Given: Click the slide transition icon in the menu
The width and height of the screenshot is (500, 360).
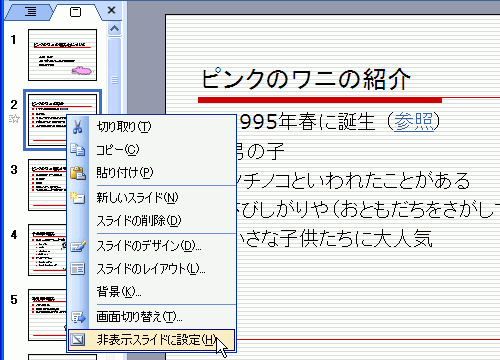Looking at the screenshot, I should [x=78, y=317].
